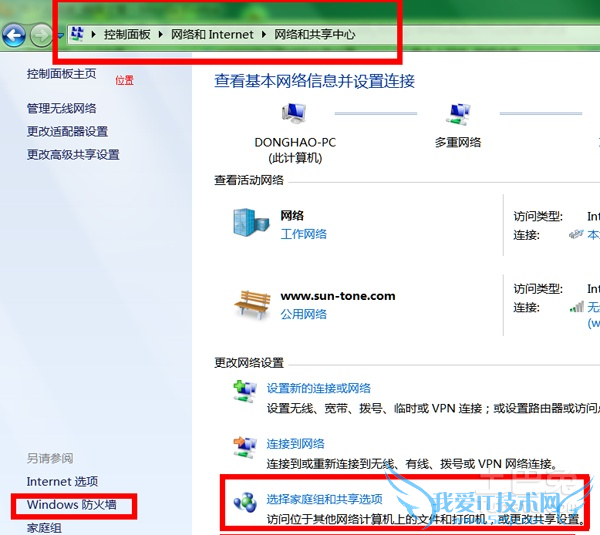Image resolution: width=600 pixels, height=535 pixels.
Task: Click the Control Panel icon in address bar
Action: pyautogui.click(x=77, y=34)
